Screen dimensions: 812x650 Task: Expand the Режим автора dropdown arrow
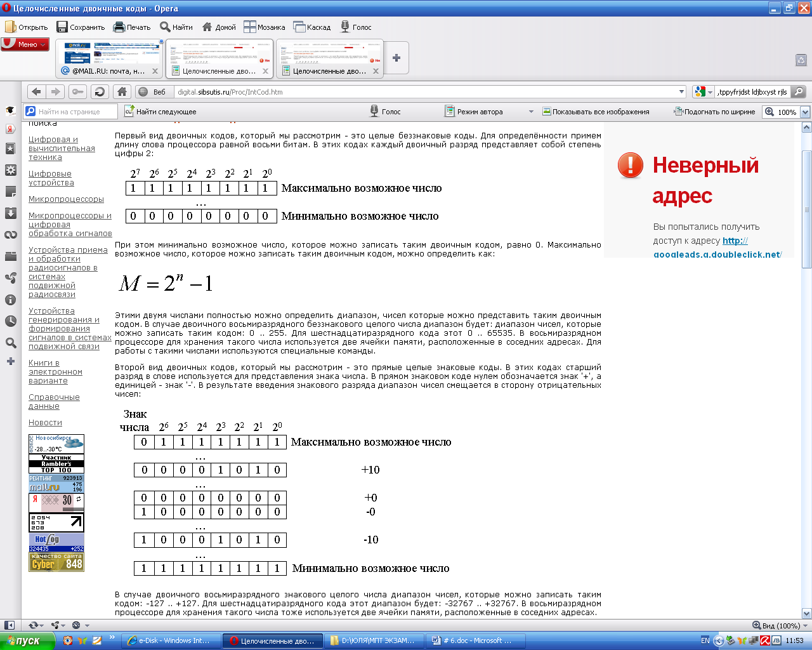[x=531, y=112]
